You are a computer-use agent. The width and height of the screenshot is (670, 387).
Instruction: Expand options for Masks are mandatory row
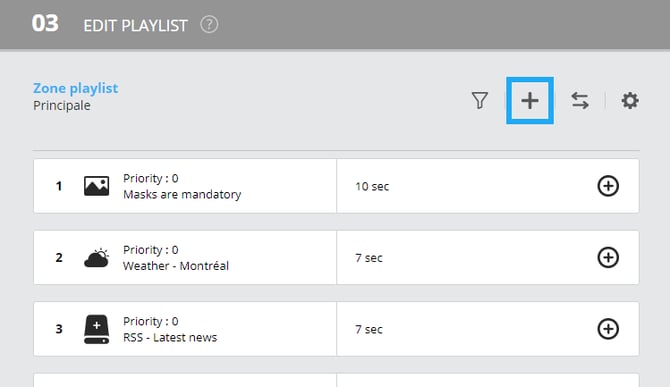coord(608,186)
